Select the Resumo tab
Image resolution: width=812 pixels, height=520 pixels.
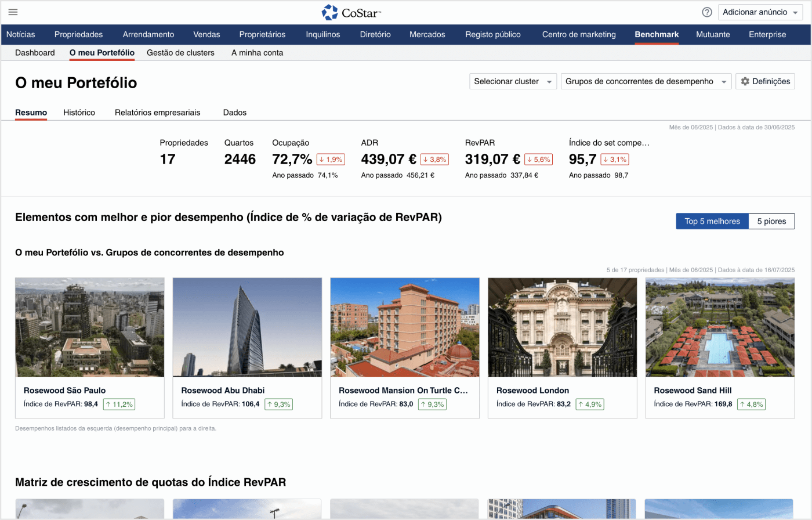pos(31,112)
